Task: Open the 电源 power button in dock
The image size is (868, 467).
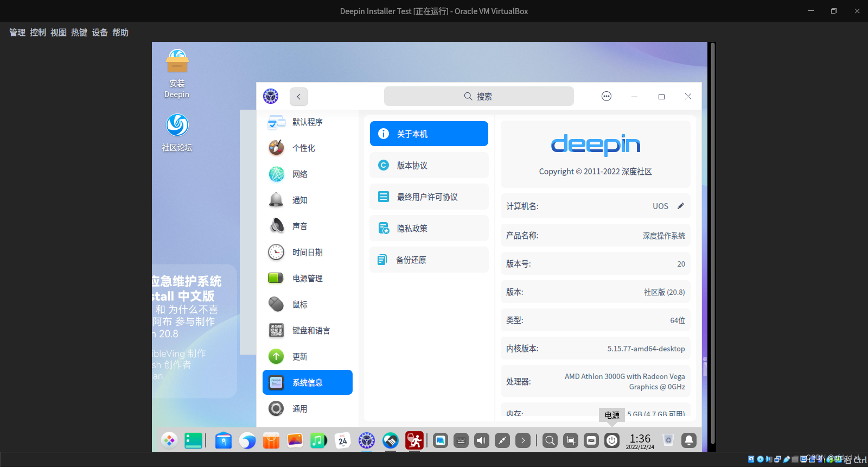Action: point(612,440)
